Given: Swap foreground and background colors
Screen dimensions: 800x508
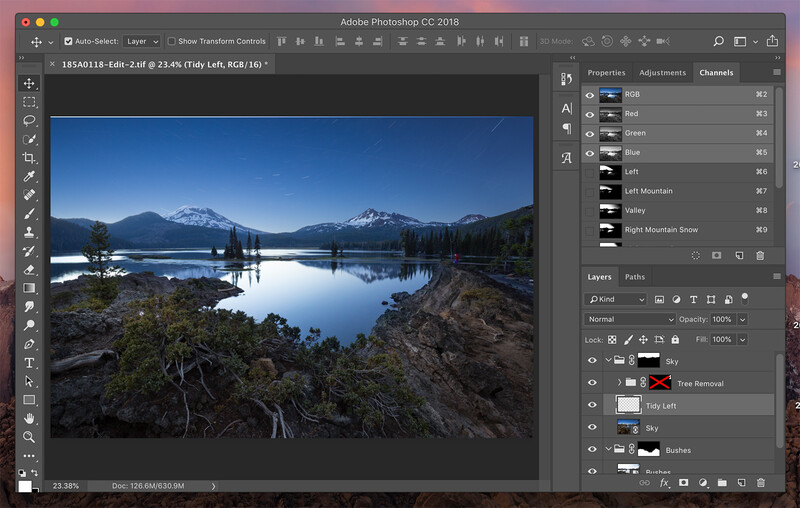Looking at the screenshot, I should [x=35, y=472].
